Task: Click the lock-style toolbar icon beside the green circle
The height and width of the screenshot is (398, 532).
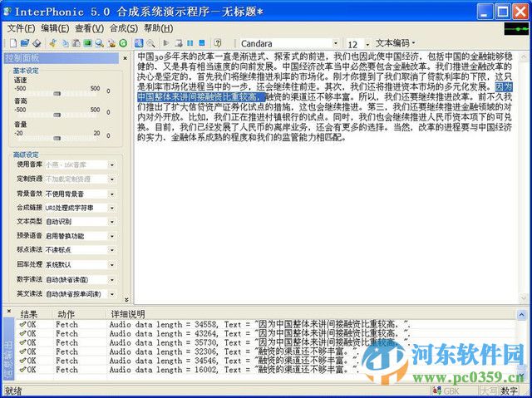Action: (x=111, y=43)
